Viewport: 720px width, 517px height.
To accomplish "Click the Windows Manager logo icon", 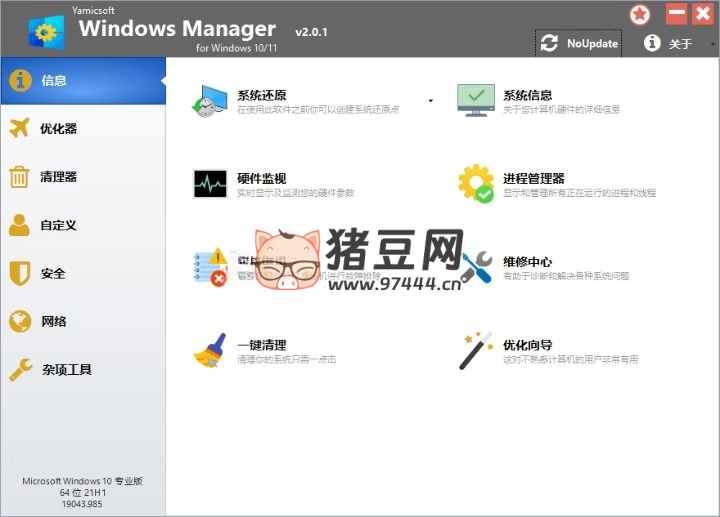I will pos(44,31).
